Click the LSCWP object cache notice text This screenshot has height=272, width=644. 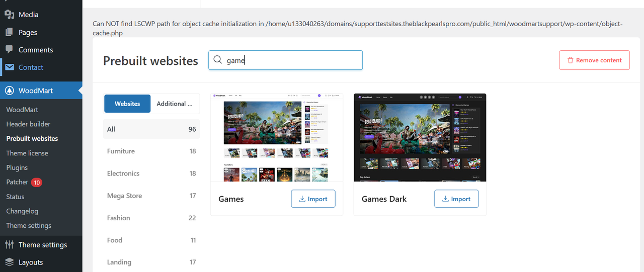(x=357, y=28)
